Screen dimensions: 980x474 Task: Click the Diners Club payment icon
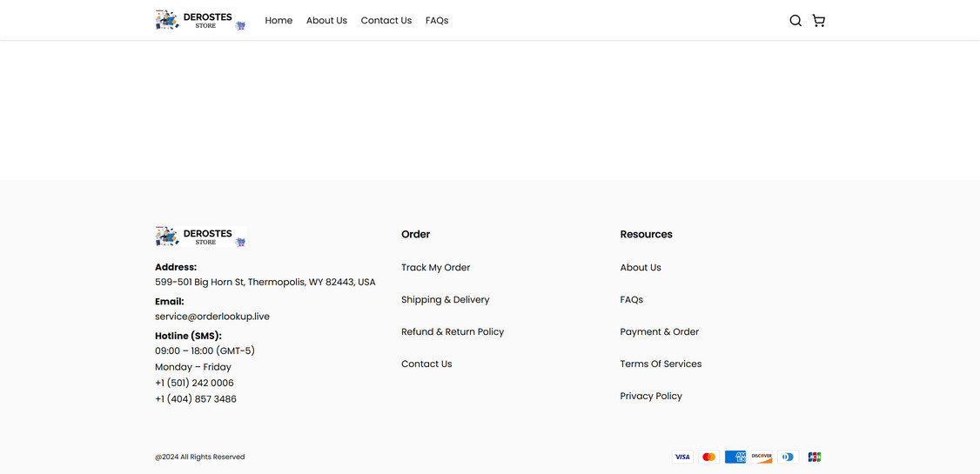tap(789, 457)
